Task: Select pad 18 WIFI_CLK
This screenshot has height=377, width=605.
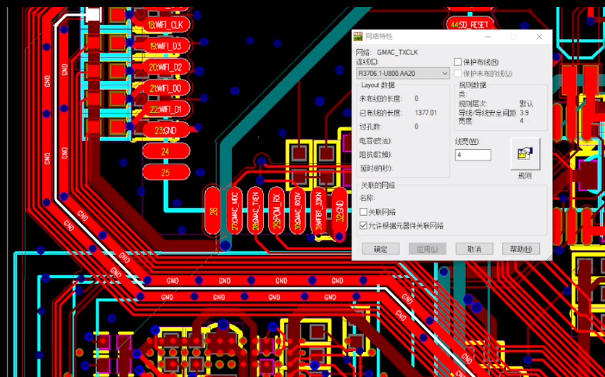Action: pos(166,25)
